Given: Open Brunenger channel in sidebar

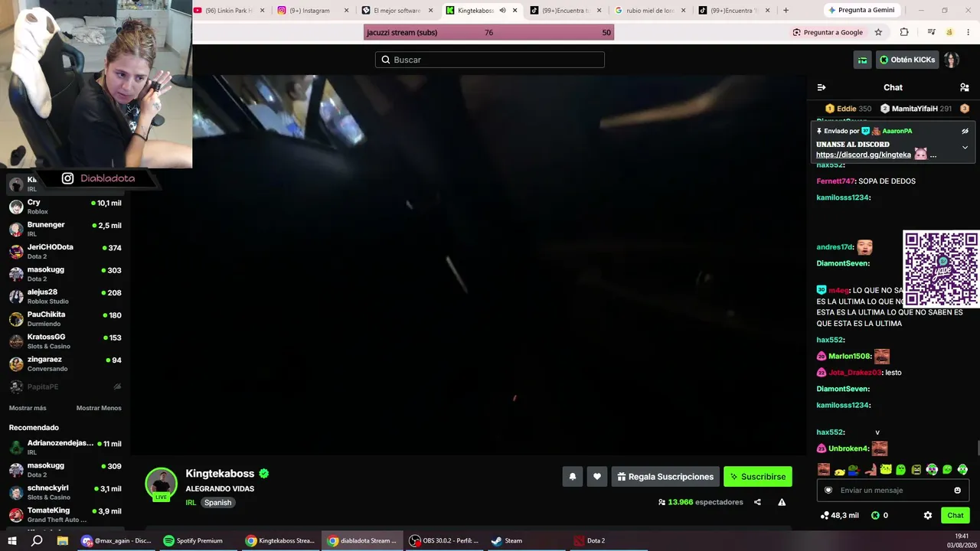Looking at the screenshot, I should 65,229.
